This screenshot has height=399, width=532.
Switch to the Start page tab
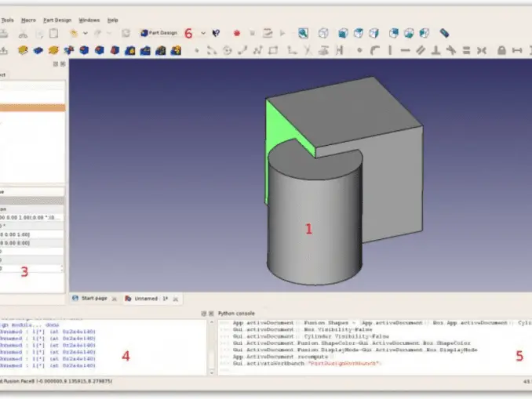click(x=90, y=299)
